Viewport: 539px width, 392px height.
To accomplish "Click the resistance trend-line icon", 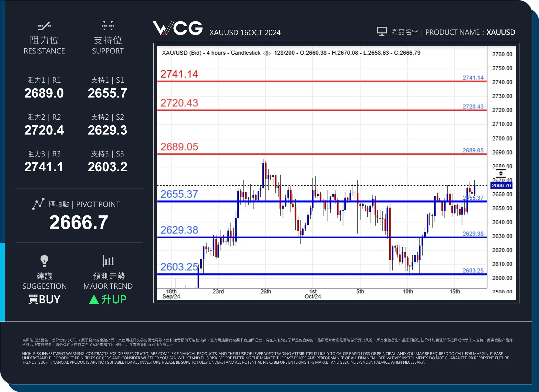I will [44, 26].
